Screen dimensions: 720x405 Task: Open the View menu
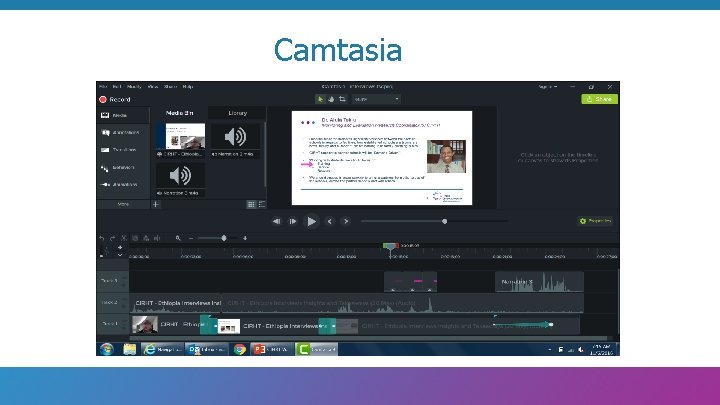[153, 86]
